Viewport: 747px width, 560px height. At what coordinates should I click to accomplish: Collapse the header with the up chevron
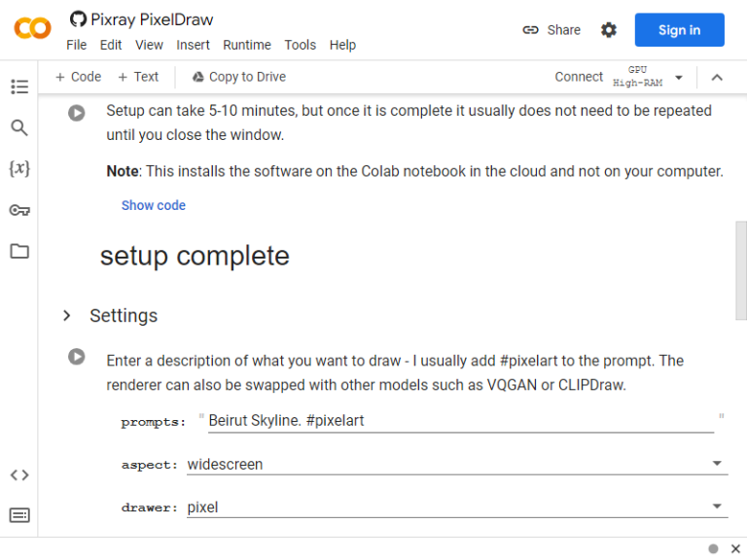[x=717, y=78]
